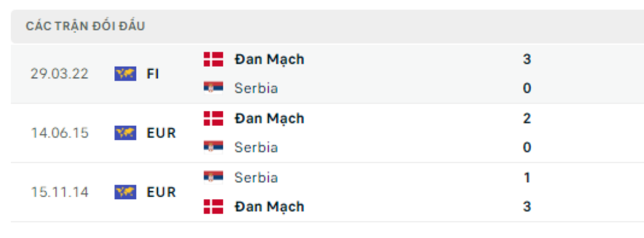The width and height of the screenshot is (644, 238).
Task: Click the Denmark flag in 15.11.14 match
Action: coord(213,206)
